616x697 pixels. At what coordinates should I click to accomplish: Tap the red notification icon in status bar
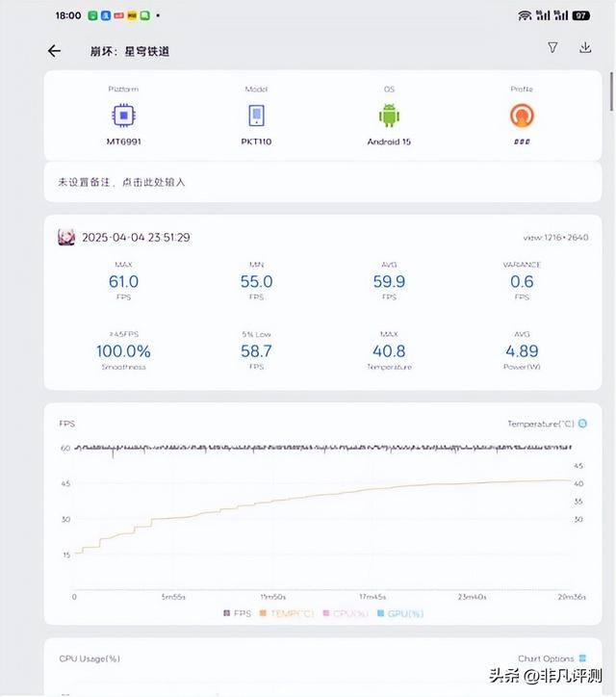click(x=118, y=15)
